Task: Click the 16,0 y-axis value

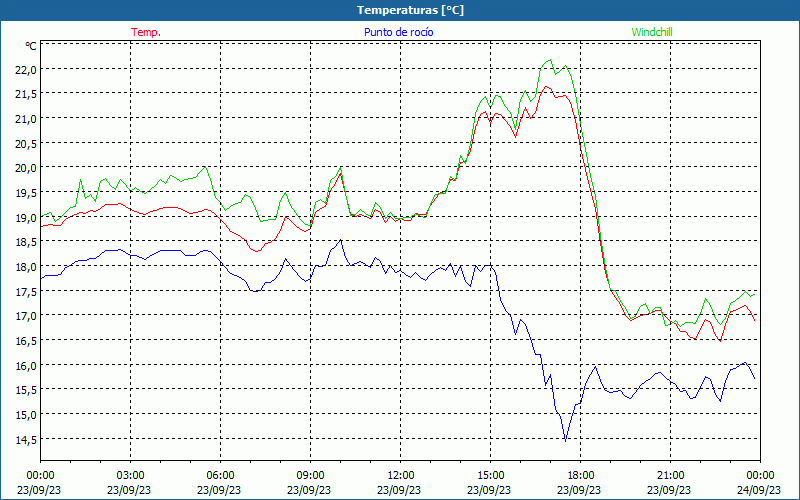Action: 26,366
